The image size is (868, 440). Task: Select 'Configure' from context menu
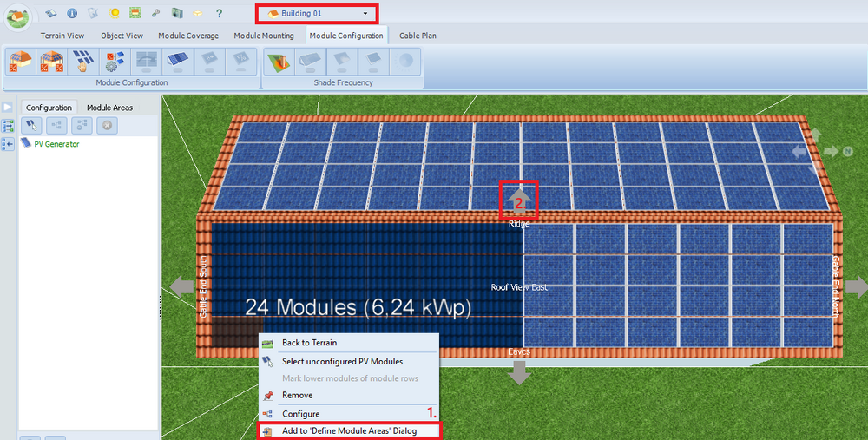[x=300, y=414]
